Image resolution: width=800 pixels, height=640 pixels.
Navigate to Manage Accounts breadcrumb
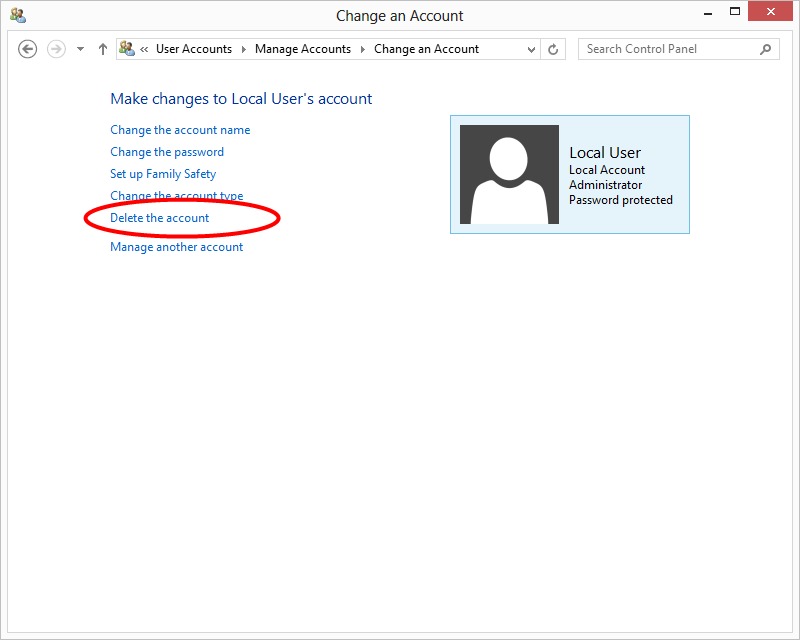tap(303, 49)
